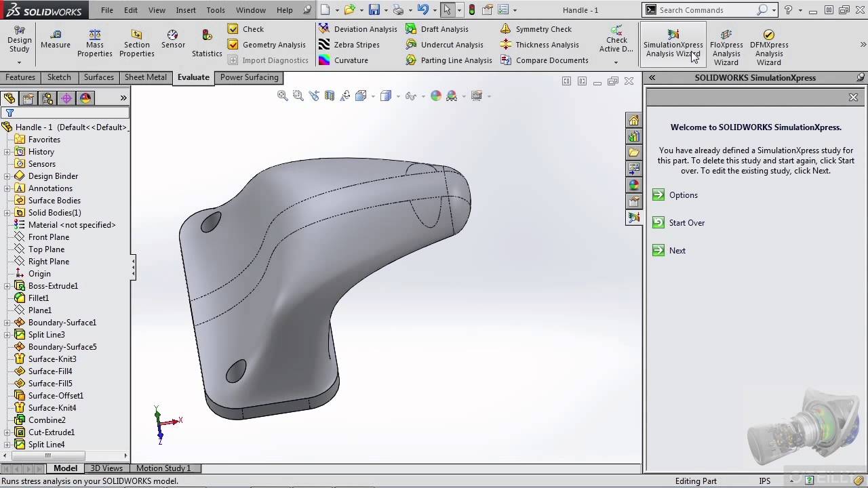Image resolution: width=868 pixels, height=488 pixels.
Task: Select the Measure tool
Action: (56, 39)
